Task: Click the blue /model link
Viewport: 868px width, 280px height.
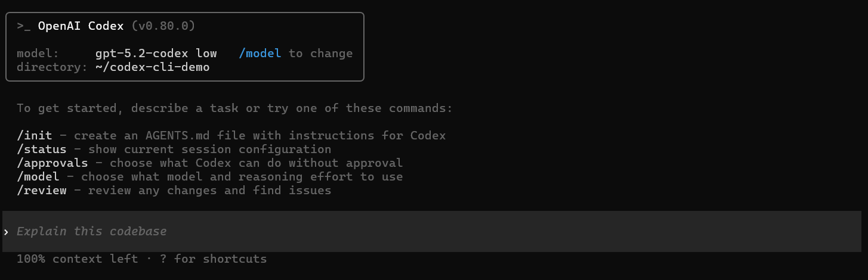Action: click(260, 54)
